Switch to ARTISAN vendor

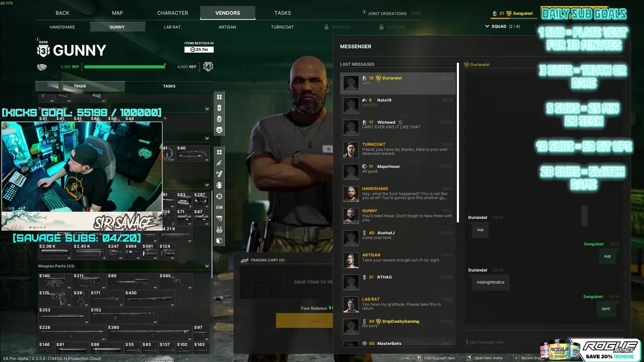[x=227, y=27]
